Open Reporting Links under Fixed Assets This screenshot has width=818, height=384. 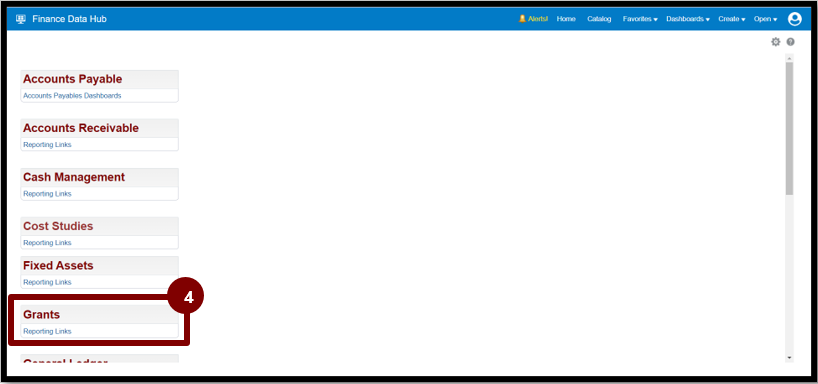(47, 282)
